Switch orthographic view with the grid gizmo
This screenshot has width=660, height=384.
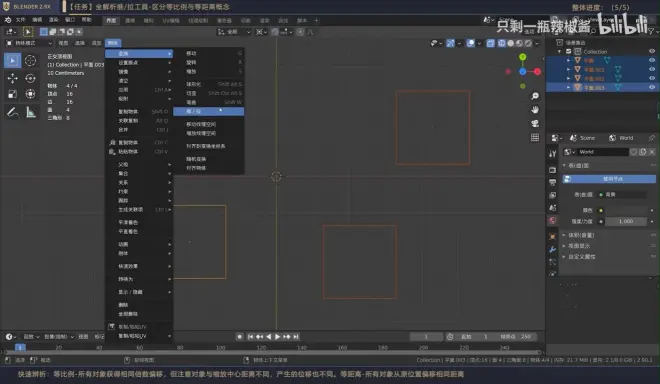pyautogui.click(x=535, y=137)
